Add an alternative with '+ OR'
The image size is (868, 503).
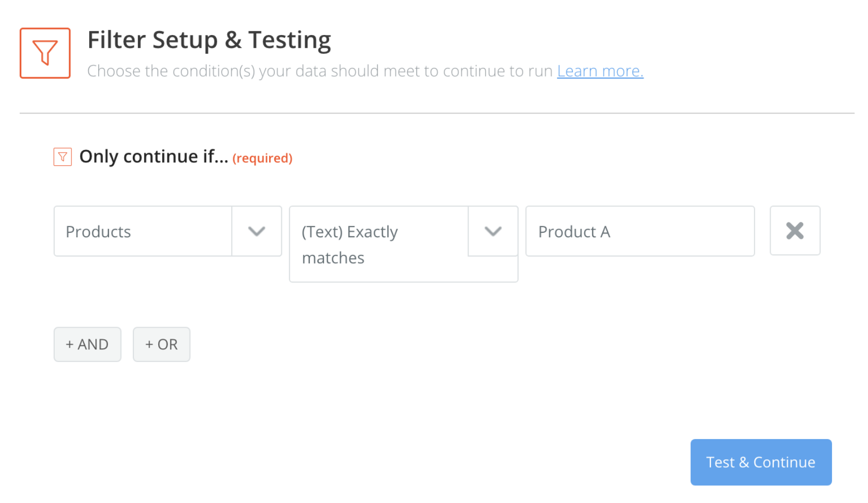(162, 344)
